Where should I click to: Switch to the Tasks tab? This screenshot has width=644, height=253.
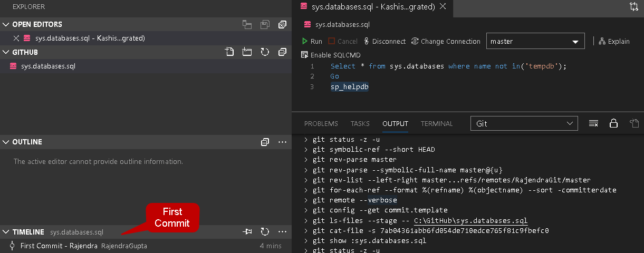coord(360,123)
